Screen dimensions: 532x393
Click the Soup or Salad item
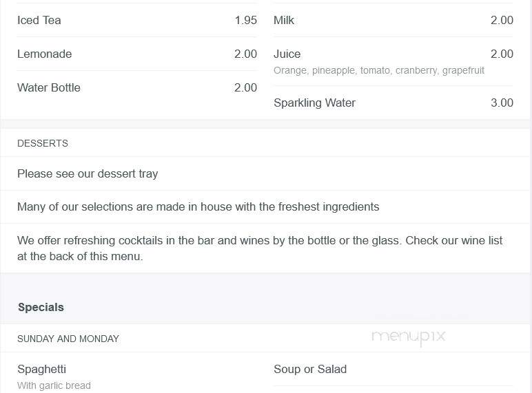[x=310, y=369]
